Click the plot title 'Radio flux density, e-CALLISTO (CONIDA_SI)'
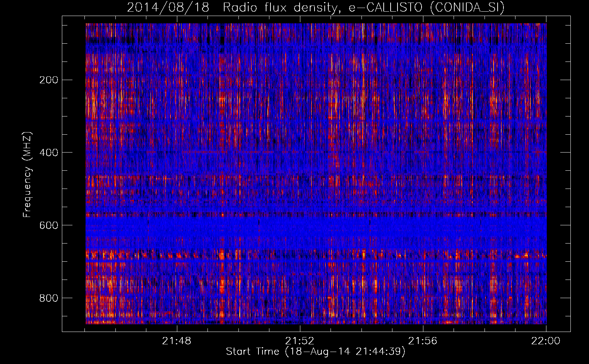 click(364, 8)
